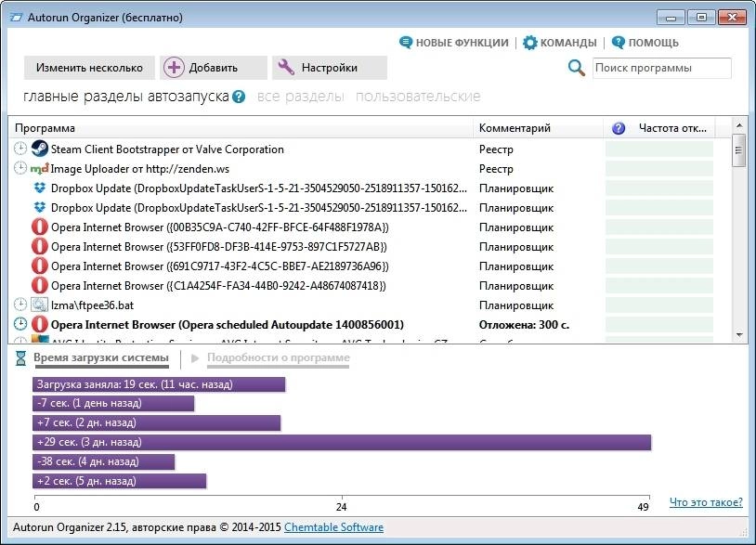Click the hourglass icon by Время загрузки системы
The width and height of the screenshot is (756, 545).
tap(20, 358)
